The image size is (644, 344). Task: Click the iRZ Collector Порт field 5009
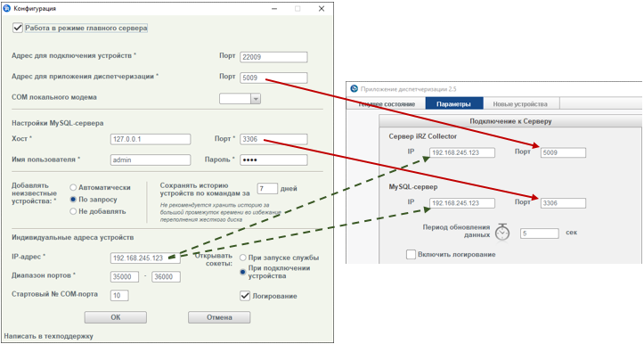tap(563, 152)
